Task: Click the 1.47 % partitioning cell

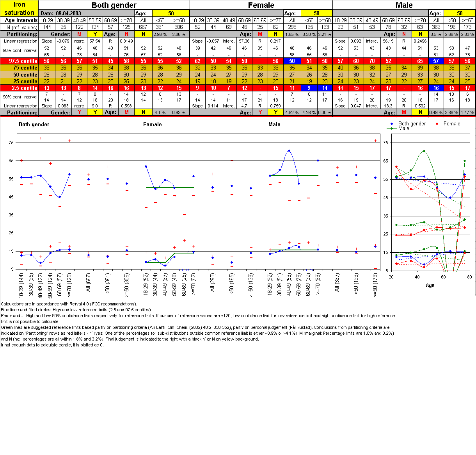Action: [x=467, y=112]
